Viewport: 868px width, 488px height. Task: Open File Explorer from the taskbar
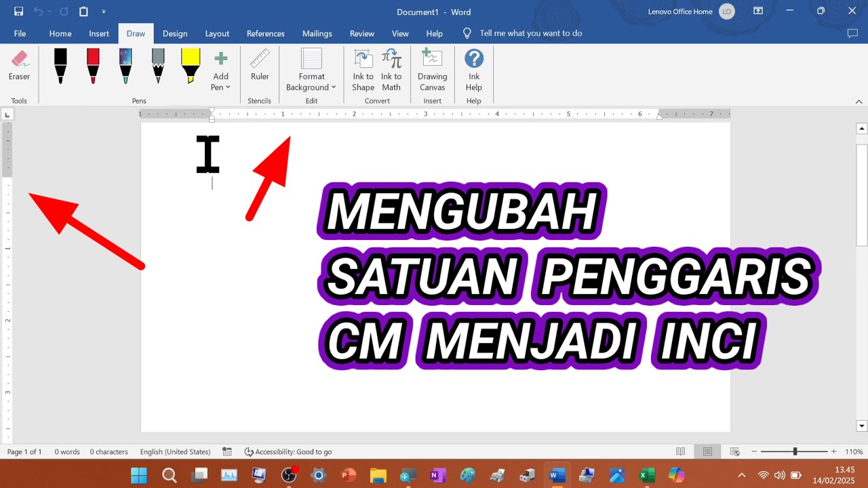pos(378,474)
